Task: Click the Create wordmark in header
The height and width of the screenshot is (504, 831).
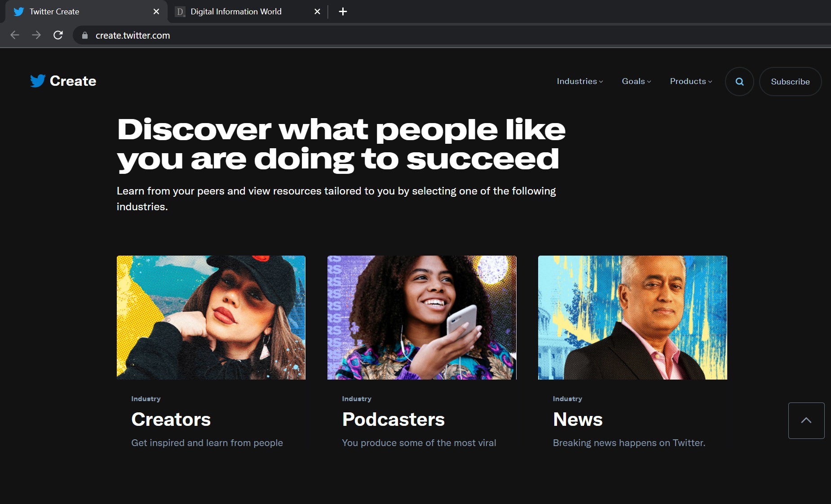Action: [x=73, y=81]
